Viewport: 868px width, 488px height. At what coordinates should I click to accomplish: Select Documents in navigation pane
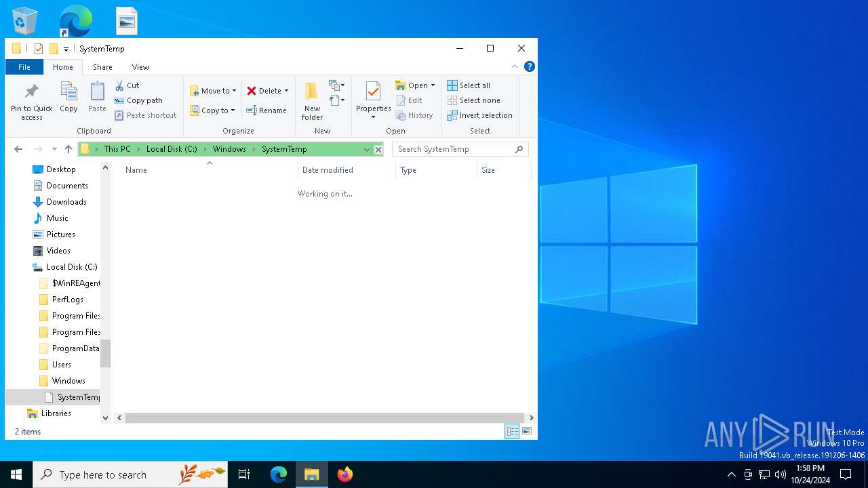tap(67, 186)
